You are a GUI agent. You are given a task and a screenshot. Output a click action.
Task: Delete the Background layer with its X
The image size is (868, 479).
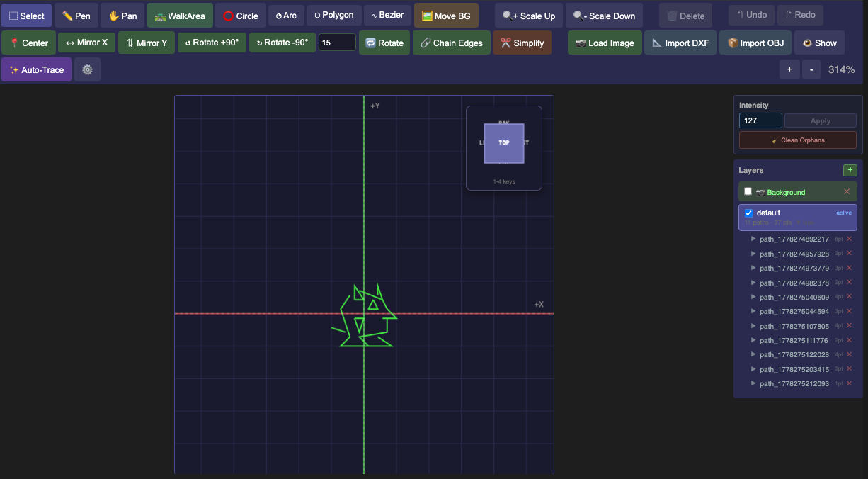point(847,192)
